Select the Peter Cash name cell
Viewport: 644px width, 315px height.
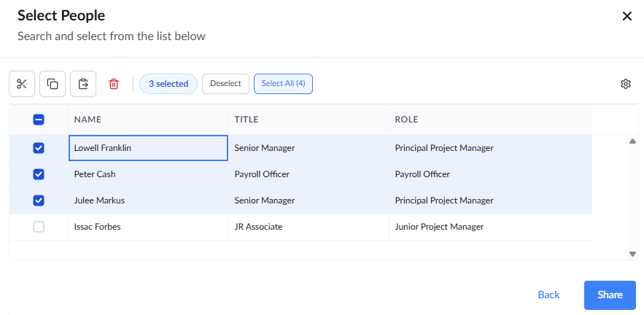click(148, 174)
